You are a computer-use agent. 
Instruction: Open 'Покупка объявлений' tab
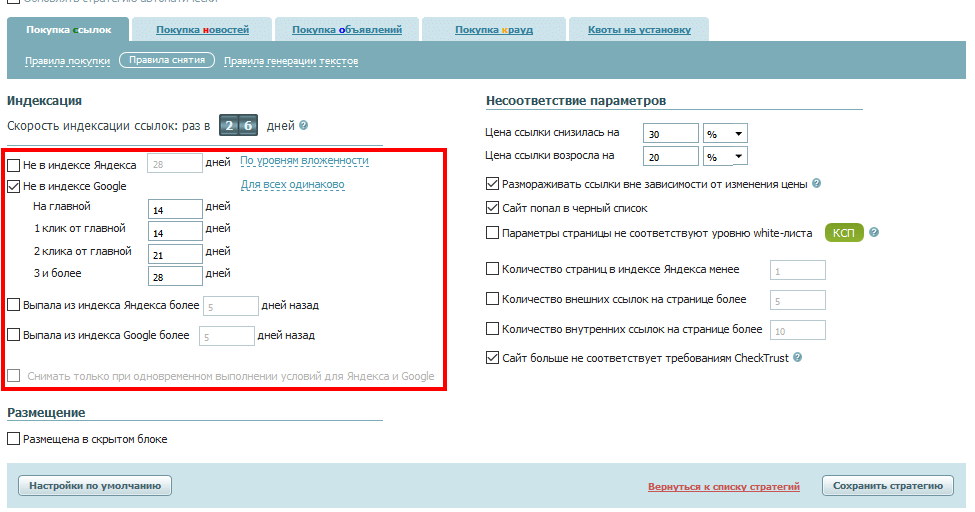[347, 30]
